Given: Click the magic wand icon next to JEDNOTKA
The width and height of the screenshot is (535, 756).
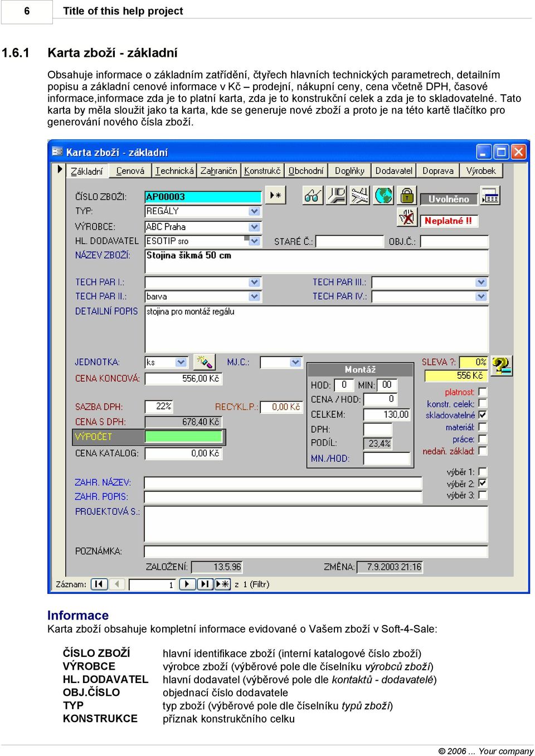Looking at the screenshot, I should click(x=204, y=362).
